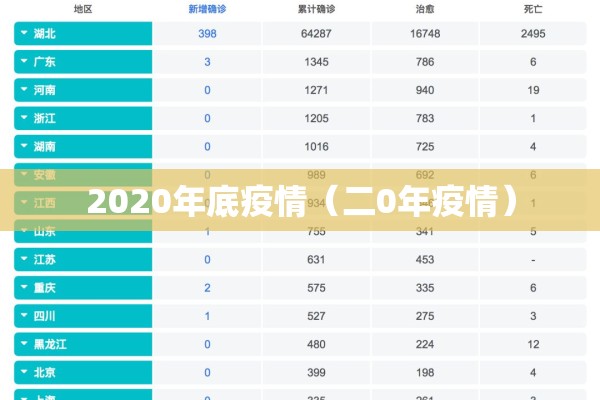Click the 累计确诊 column header
The image size is (600, 400).
tap(316, 9)
